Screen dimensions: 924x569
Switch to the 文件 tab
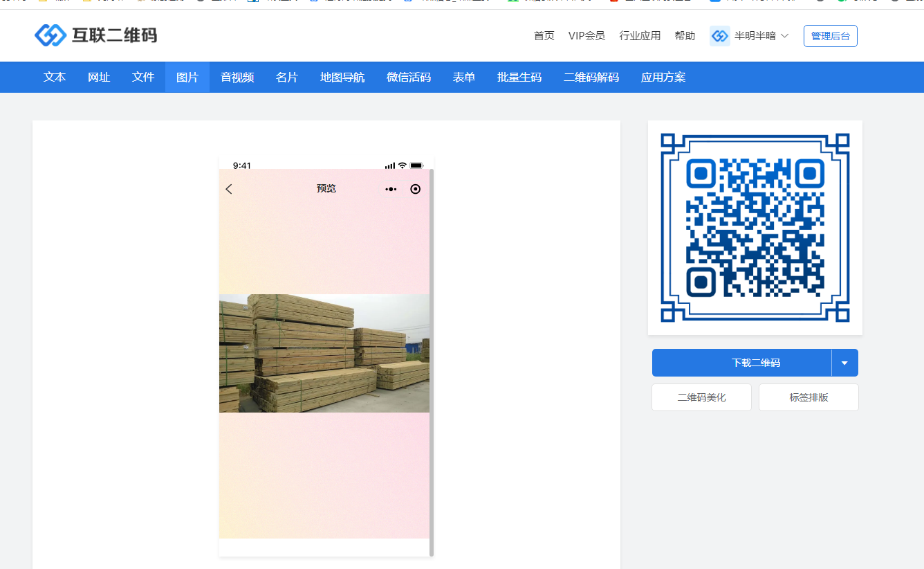[143, 77]
